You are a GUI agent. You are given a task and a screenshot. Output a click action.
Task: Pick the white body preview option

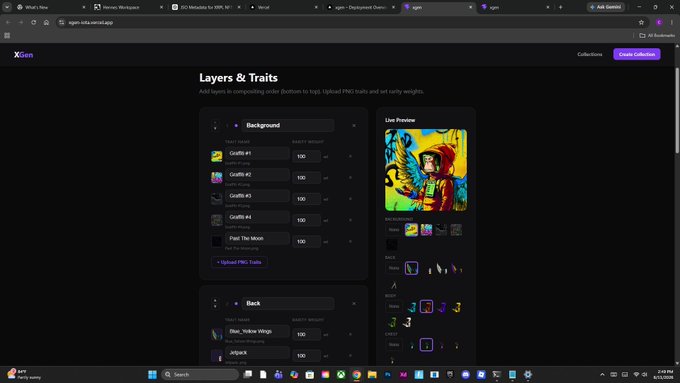(x=407, y=322)
